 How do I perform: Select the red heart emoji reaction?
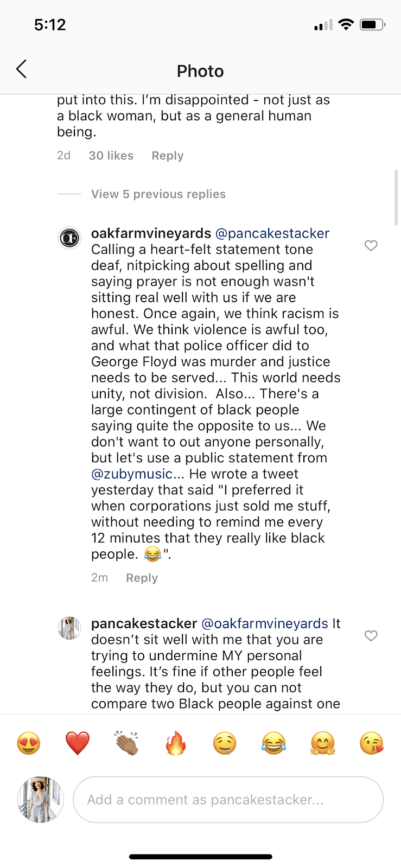pyautogui.click(x=78, y=743)
